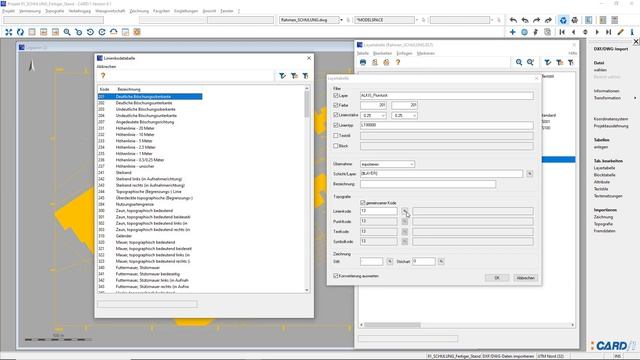Jump to last record with skip-forward arrow
The image size is (640, 360).
[609, 32]
